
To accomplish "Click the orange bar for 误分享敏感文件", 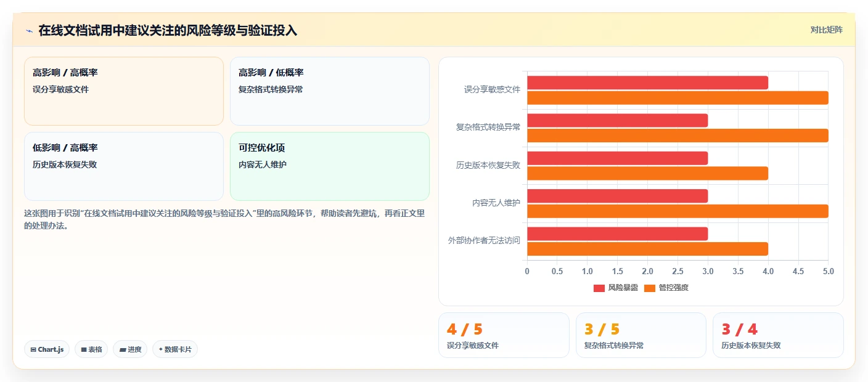I will click(x=678, y=97).
